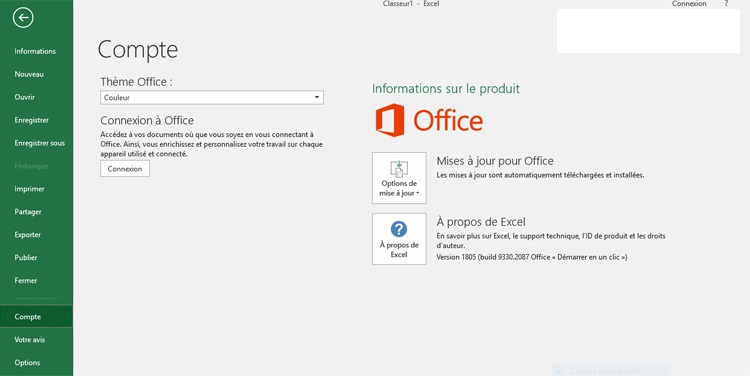Open the Partager page
This screenshot has width=750, height=376.
click(x=28, y=212)
